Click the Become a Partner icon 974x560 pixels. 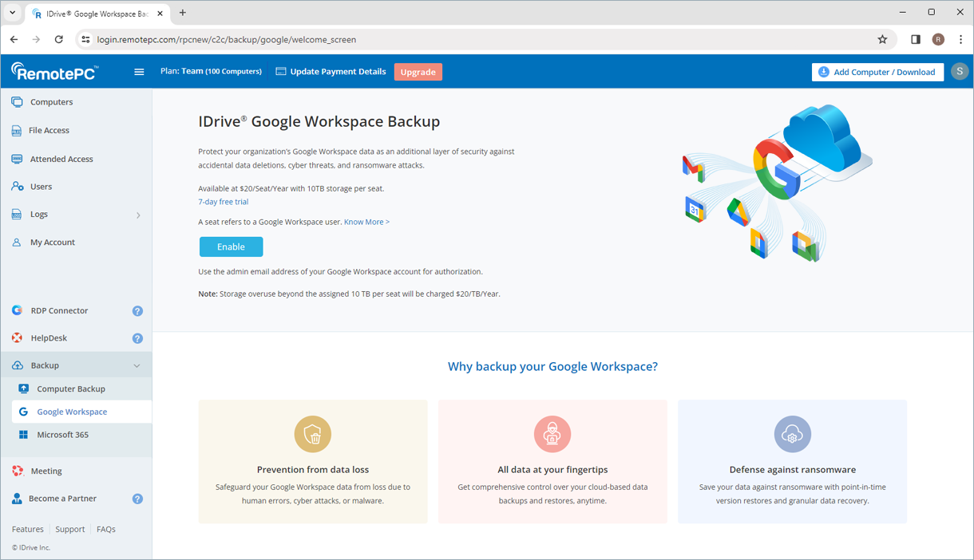17,499
